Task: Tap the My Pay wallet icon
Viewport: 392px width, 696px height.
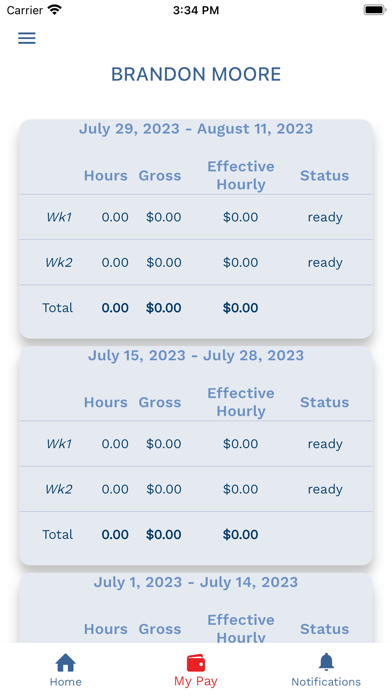Action: [196, 663]
